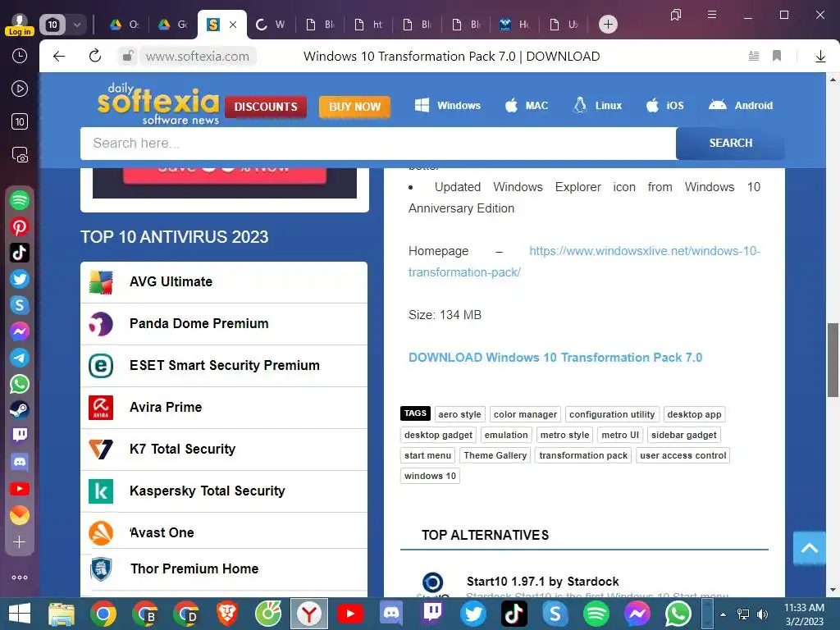
Task: Open tab sidebar panel icon
Action: (x=676, y=15)
